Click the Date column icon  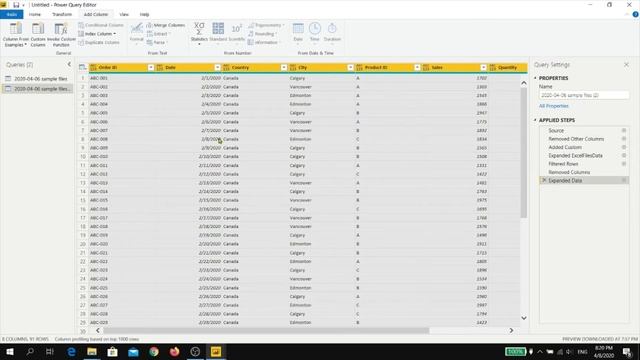pyautogui.click(x=298, y=29)
